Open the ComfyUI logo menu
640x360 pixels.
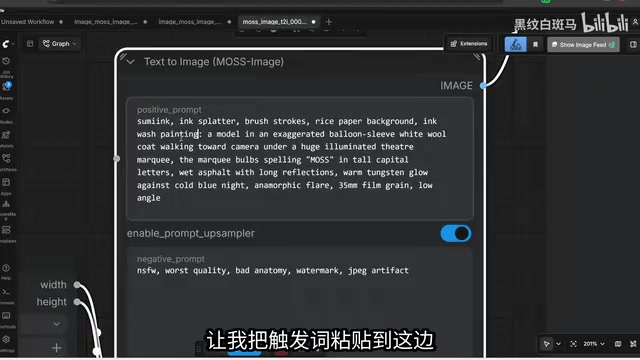(7, 44)
